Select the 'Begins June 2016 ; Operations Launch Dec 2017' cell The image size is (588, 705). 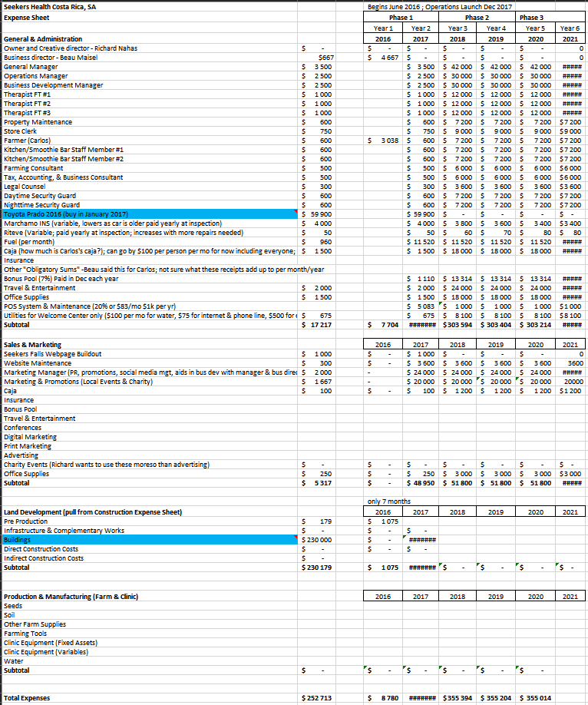(439, 7)
